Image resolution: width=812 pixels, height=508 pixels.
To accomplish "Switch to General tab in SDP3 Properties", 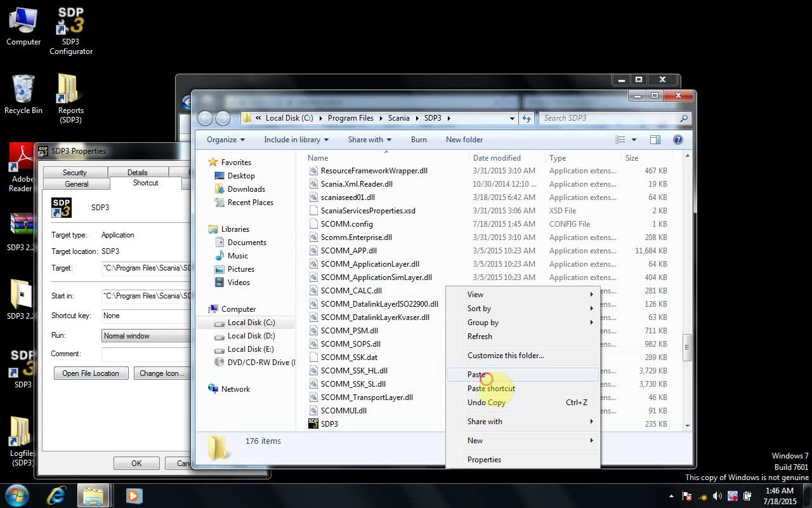I will [x=76, y=184].
